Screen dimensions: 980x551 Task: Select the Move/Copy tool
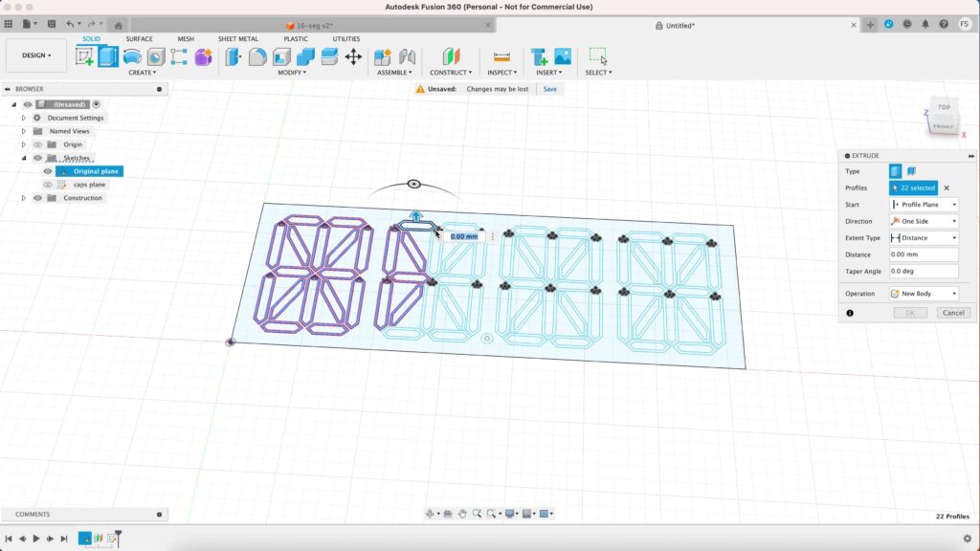[x=353, y=57]
